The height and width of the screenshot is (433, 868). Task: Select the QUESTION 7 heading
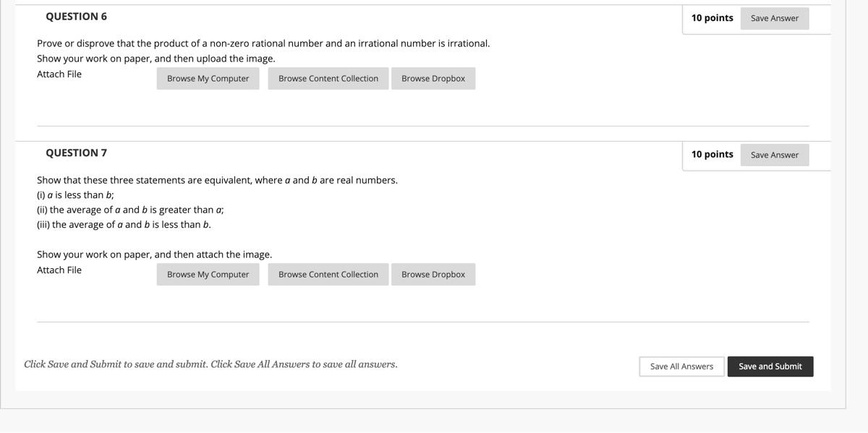76,152
